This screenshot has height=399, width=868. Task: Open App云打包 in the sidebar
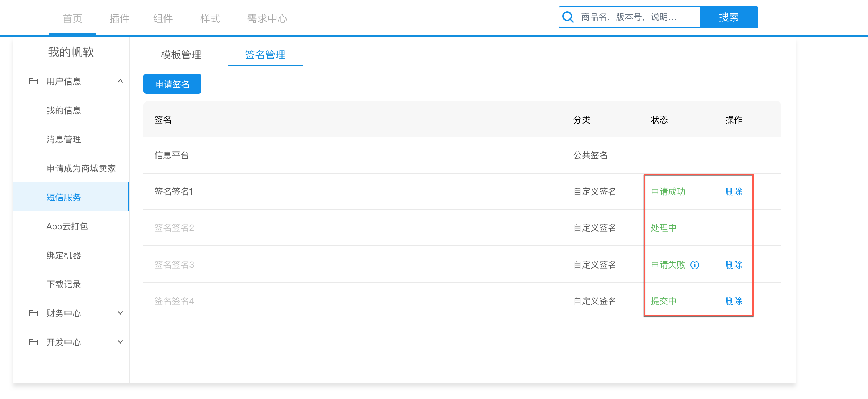[x=67, y=226]
